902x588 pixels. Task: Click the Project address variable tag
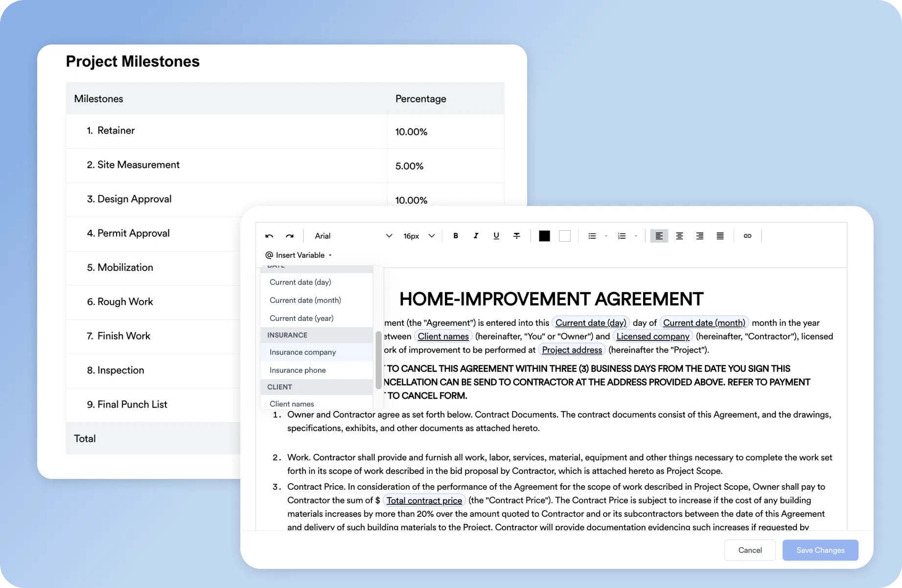(572, 350)
